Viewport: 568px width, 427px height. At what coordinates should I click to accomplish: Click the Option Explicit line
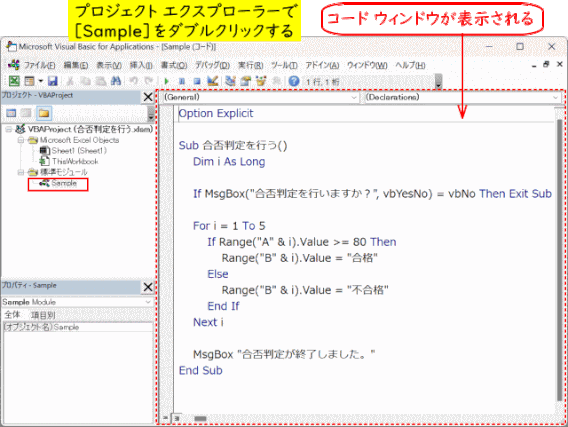click(x=216, y=113)
